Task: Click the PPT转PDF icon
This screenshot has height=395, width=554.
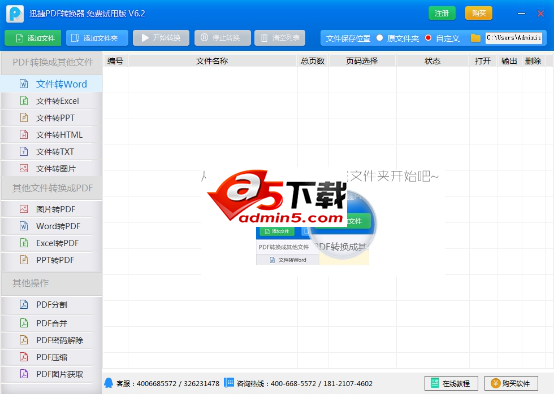Action: (x=24, y=260)
